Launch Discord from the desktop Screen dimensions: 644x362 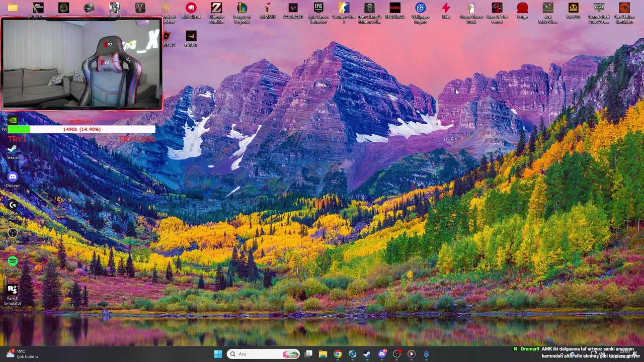tap(13, 180)
